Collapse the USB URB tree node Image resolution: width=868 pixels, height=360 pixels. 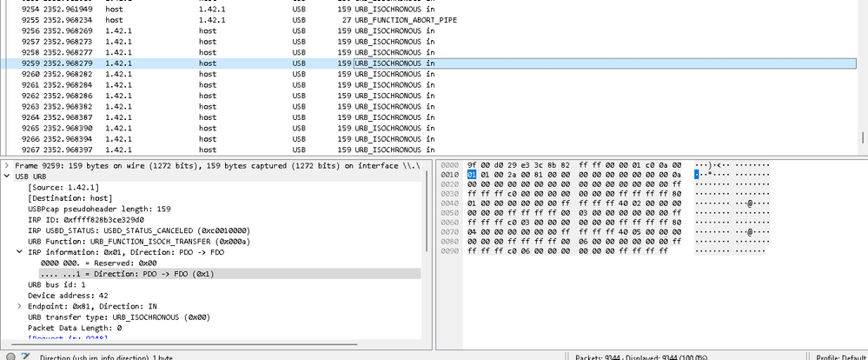pos(7,177)
